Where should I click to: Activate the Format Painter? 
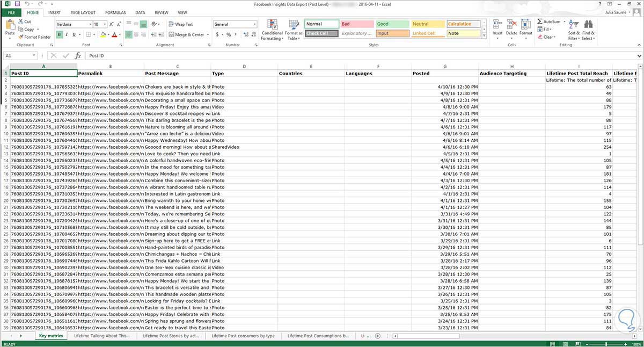click(x=34, y=37)
